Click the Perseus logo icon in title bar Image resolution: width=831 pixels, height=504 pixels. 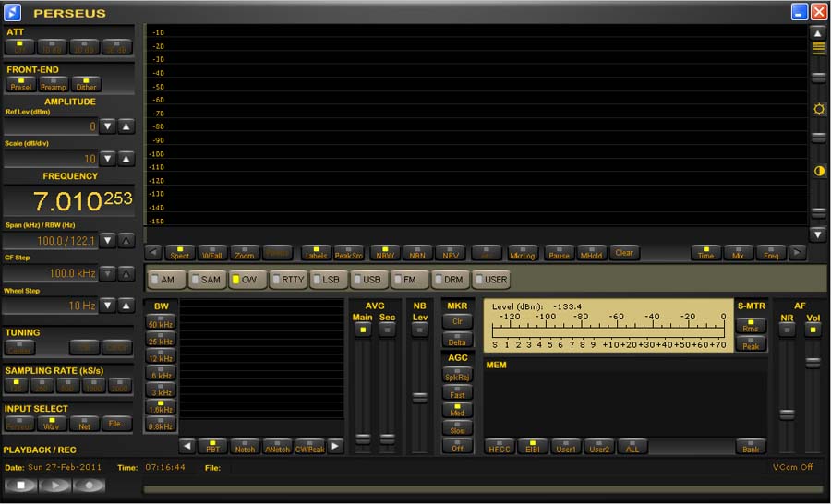(x=12, y=12)
